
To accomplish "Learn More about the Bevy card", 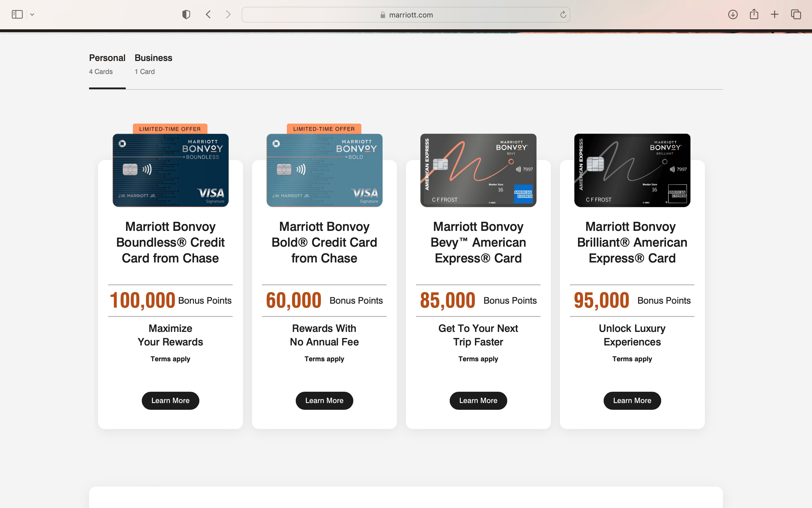I will [478, 400].
